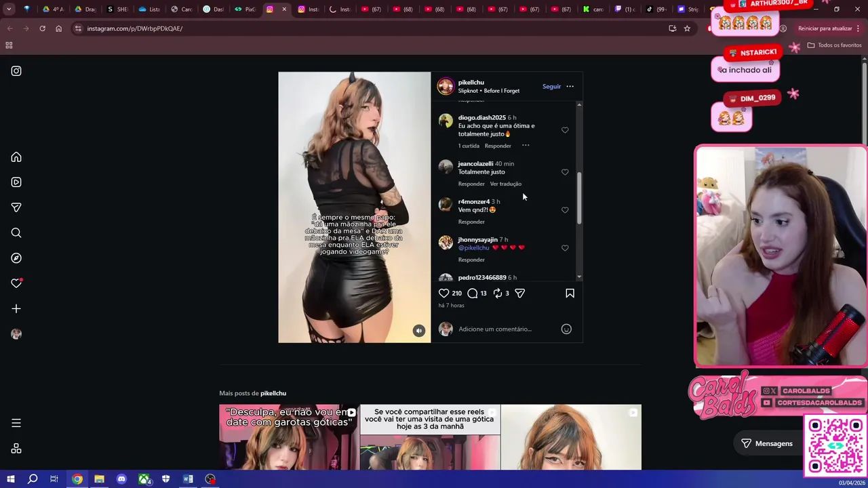
Task: Switch to the PixC browser tab
Action: click(x=245, y=9)
